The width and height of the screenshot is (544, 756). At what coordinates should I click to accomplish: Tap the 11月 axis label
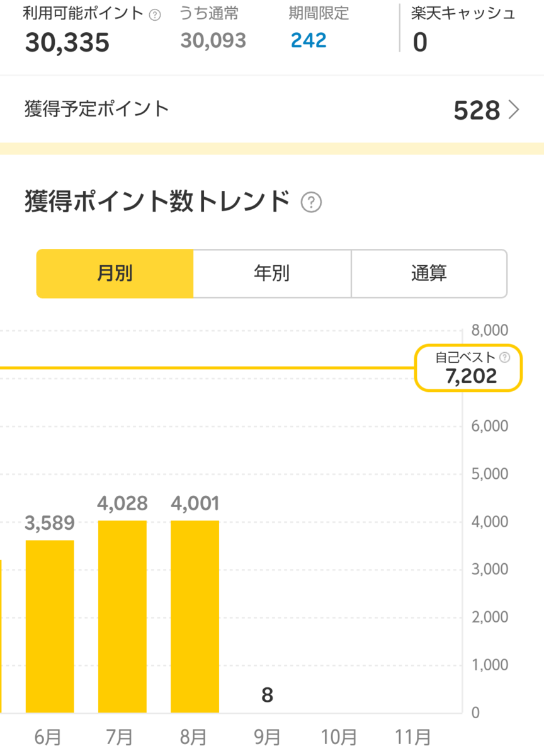413,736
